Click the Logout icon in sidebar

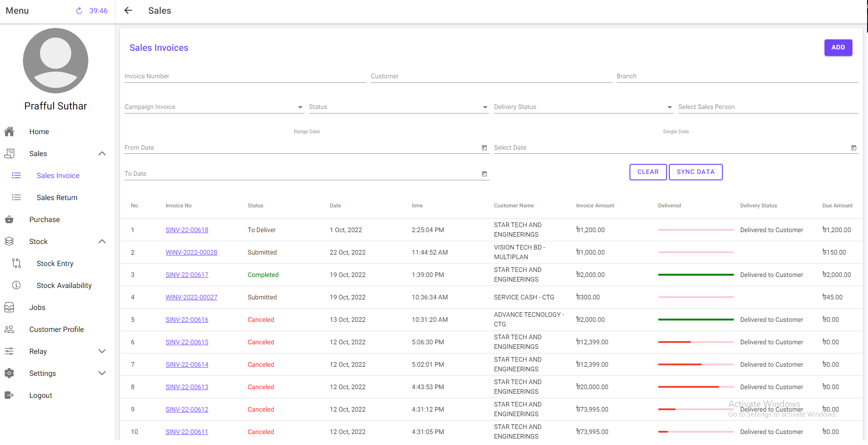coord(9,395)
